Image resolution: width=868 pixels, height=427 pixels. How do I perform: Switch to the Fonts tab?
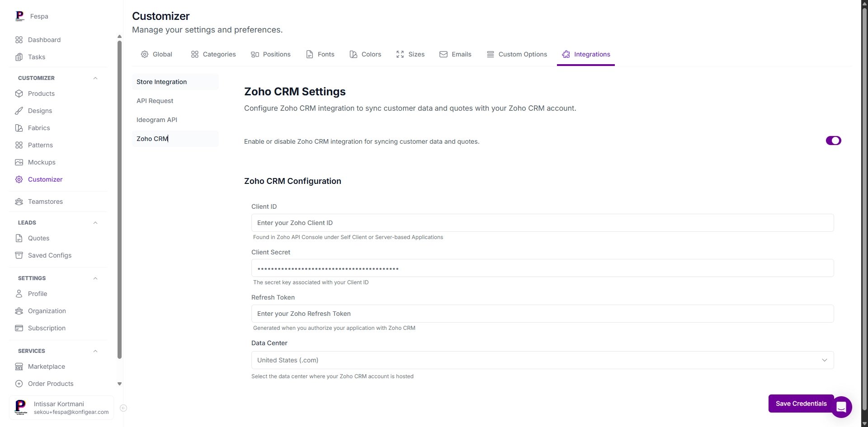point(320,54)
